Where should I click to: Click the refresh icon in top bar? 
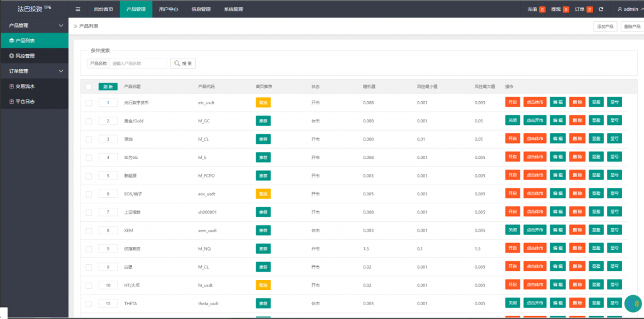pyautogui.click(x=601, y=9)
